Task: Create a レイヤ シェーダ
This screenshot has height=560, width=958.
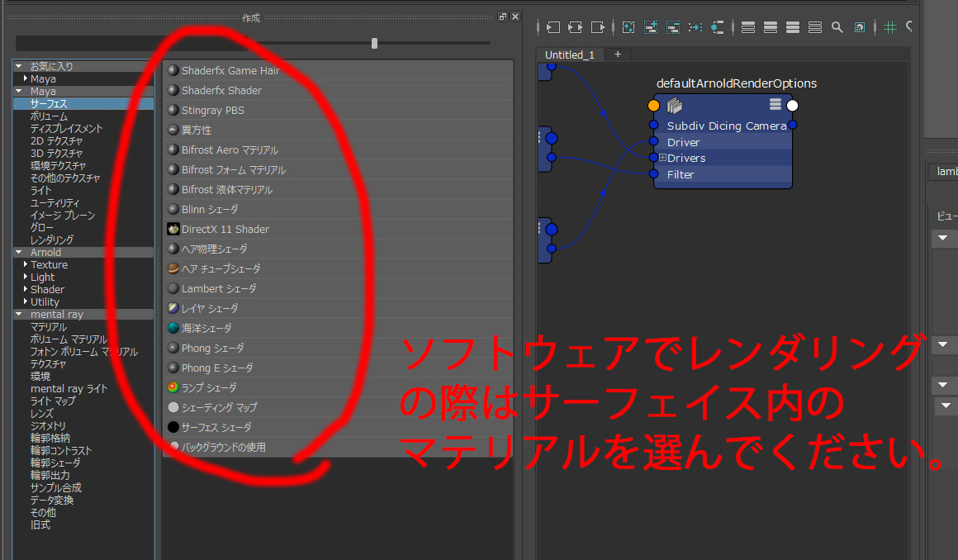Action: pyautogui.click(x=338, y=308)
